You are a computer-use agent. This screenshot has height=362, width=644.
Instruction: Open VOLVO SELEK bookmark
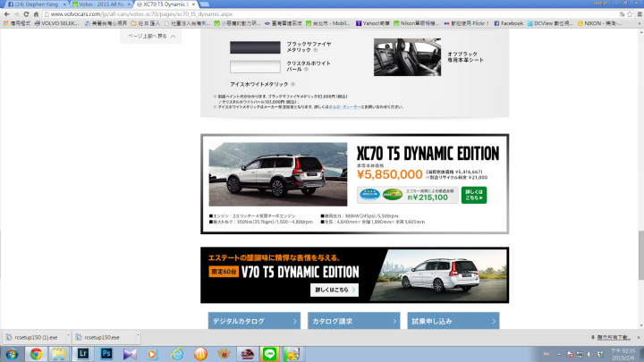coord(56,23)
